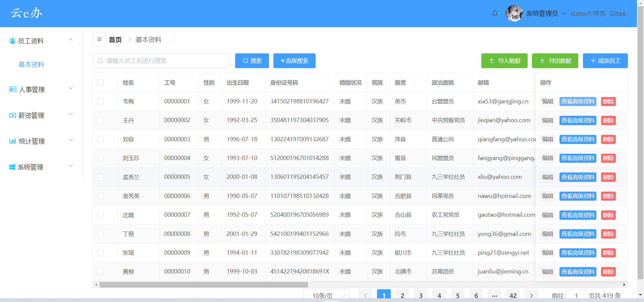Check the row for 沈璐
Image resolution: width=644 pixels, height=302 pixels.
pyautogui.click(x=100, y=215)
